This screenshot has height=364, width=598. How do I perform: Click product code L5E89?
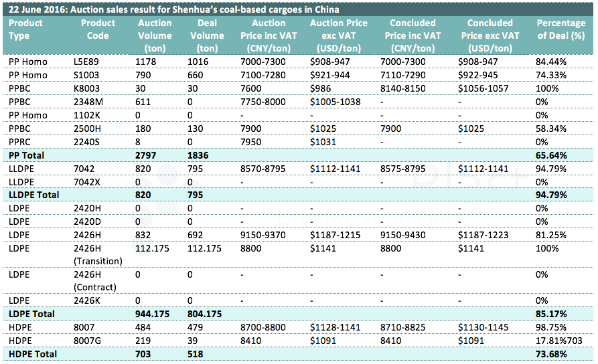click(x=86, y=62)
